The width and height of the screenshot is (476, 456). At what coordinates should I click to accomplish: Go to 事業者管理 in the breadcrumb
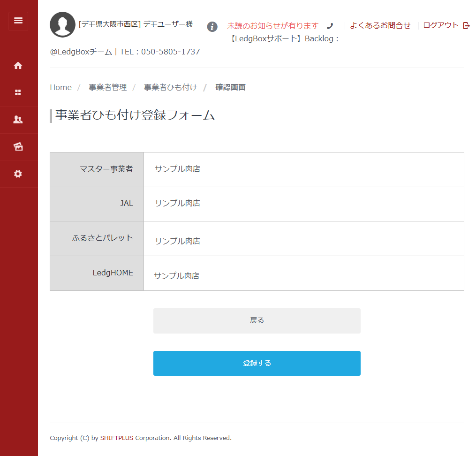(108, 87)
